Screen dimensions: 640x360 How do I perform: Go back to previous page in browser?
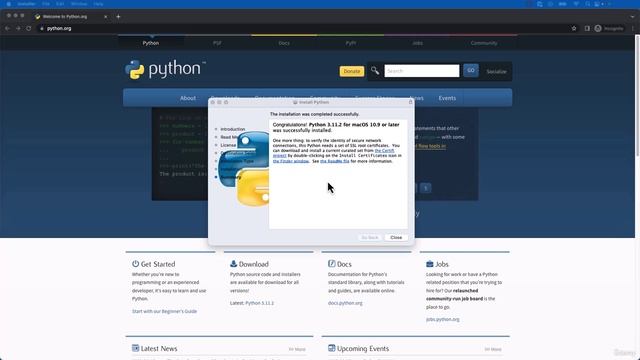click(x=7, y=29)
